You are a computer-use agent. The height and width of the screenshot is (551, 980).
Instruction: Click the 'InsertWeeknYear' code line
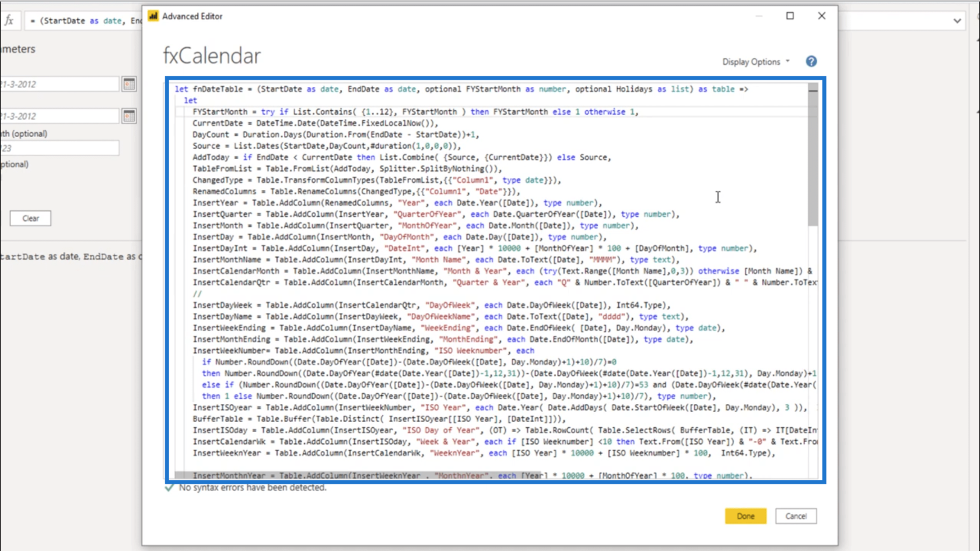[484, 453]
